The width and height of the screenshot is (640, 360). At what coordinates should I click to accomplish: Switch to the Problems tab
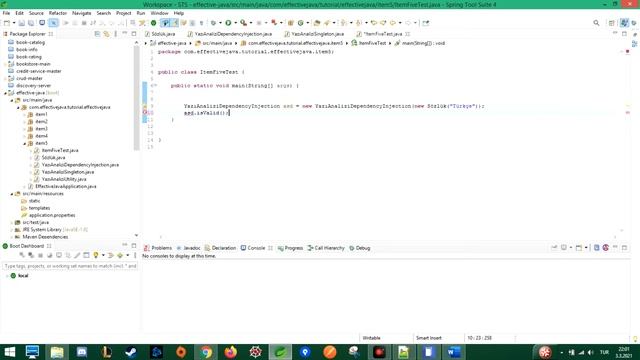pos(158,248)
